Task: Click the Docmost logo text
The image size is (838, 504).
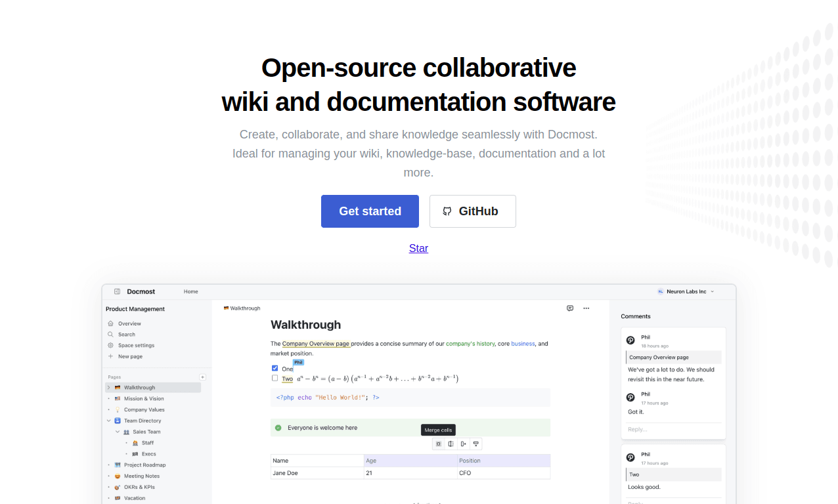Action: [x=141, y=291]
